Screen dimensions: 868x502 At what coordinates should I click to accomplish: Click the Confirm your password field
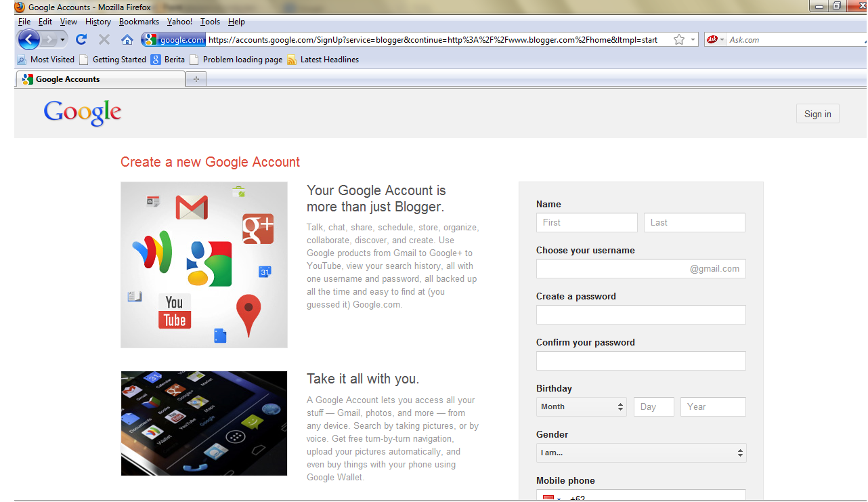[x=641, y=360]
